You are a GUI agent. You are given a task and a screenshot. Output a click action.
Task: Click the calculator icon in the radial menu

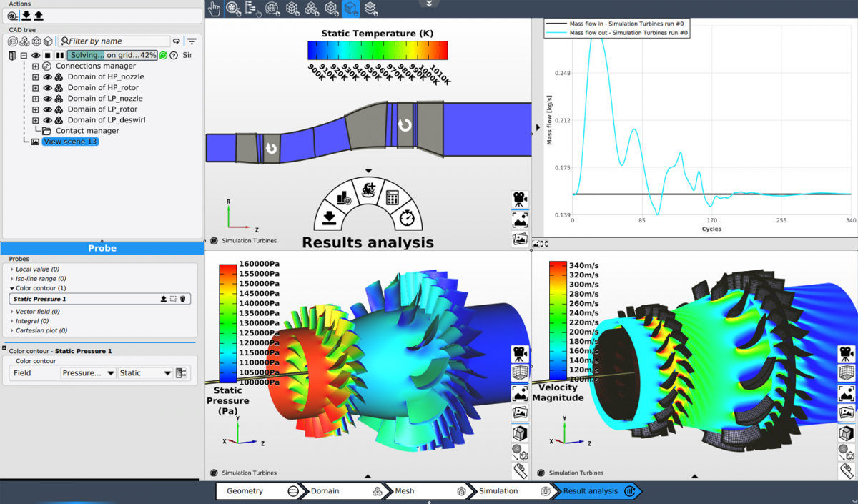(392, 198)
